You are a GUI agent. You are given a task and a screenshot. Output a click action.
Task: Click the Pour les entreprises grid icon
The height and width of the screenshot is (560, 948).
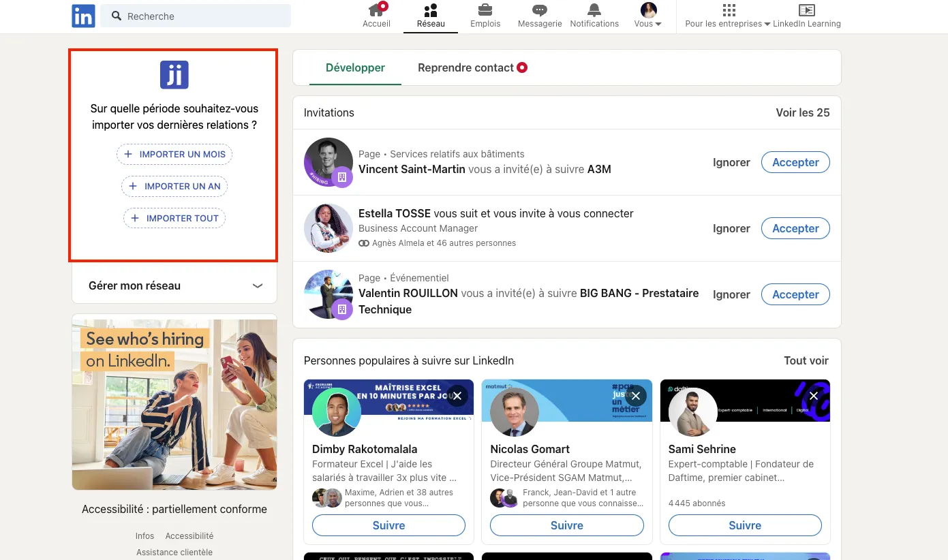coord(729,11)
